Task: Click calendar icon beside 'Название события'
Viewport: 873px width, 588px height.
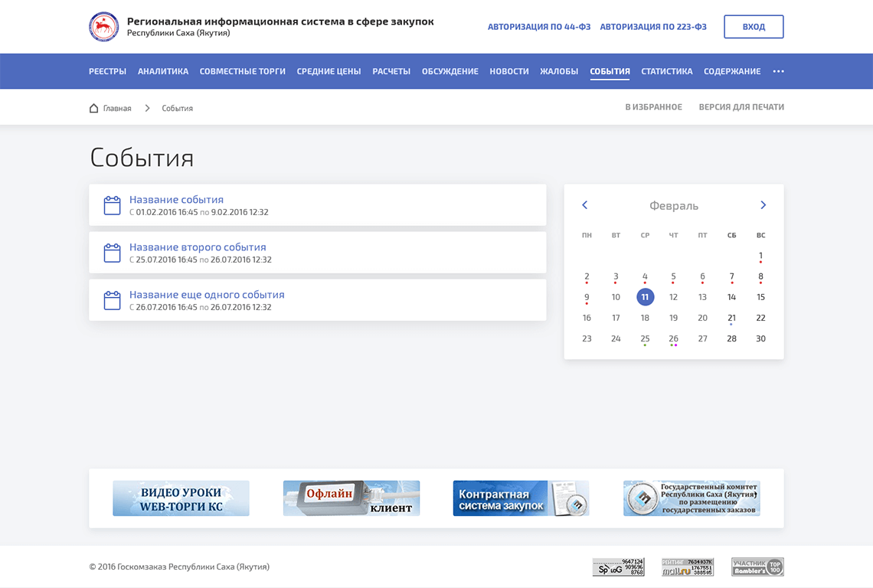Action: (x=113, y=205)
